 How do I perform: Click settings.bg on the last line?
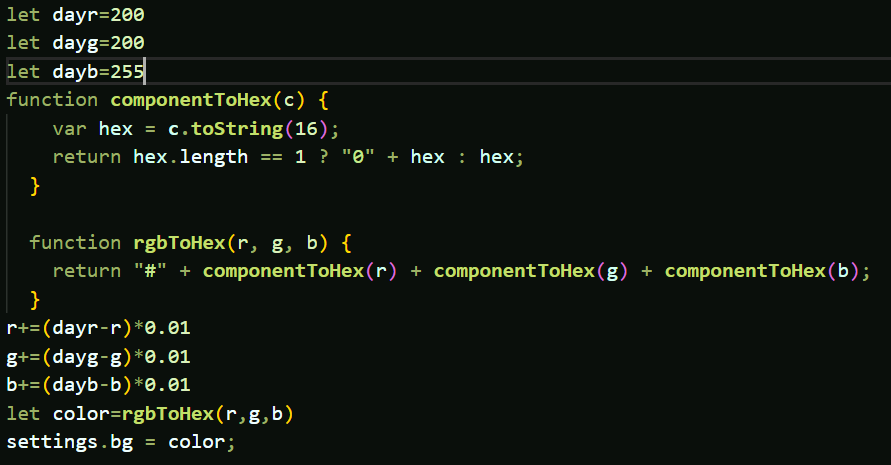[70, 442]
